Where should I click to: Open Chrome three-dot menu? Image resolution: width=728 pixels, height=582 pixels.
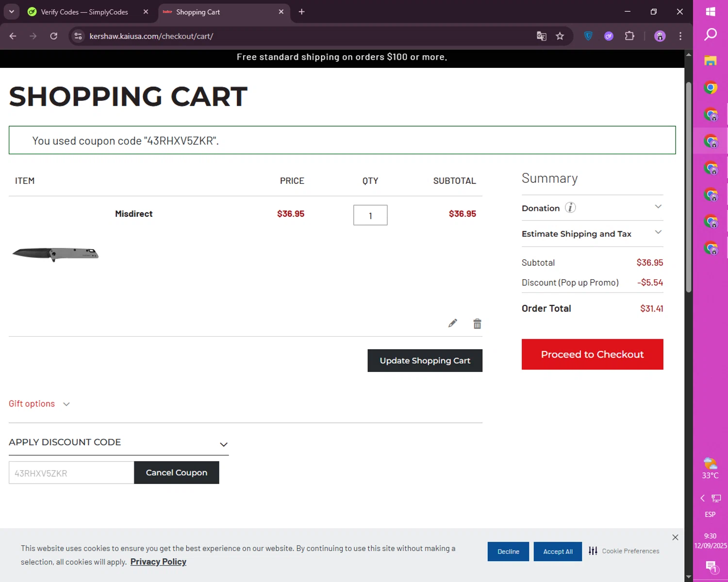(680, 36)
